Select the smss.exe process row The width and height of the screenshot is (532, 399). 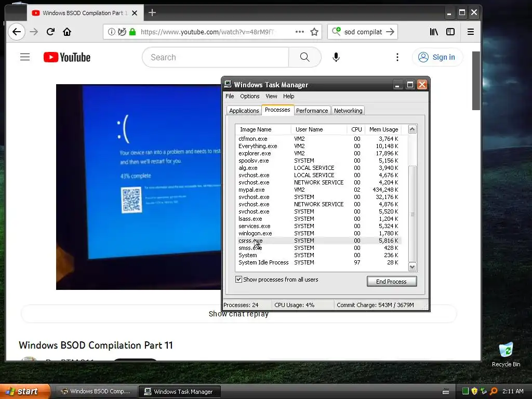coord(318,248)
